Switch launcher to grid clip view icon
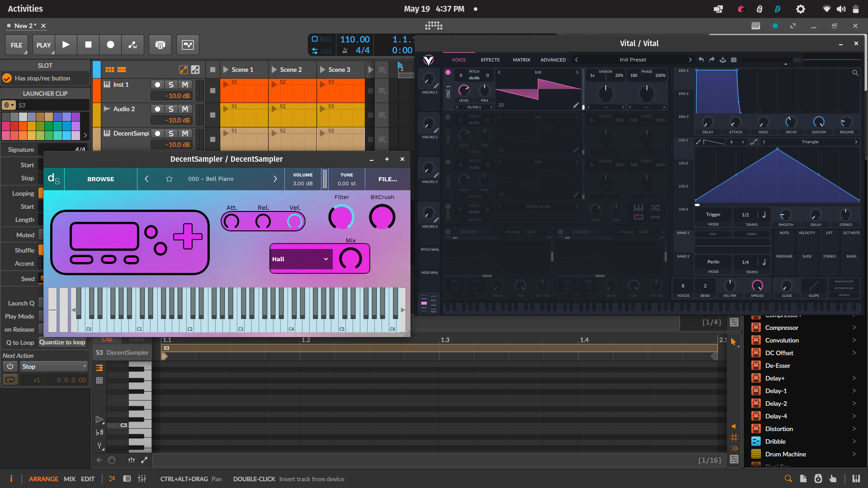Image resolution: width=868 pixels, height=488 pixels. coord(109,70)
